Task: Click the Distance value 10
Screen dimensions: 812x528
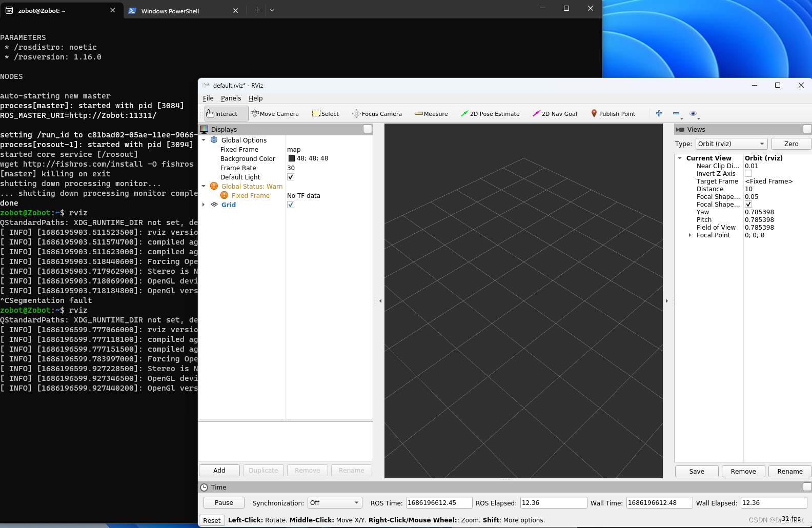Action: pyautogui.click(x=749, y=189)
